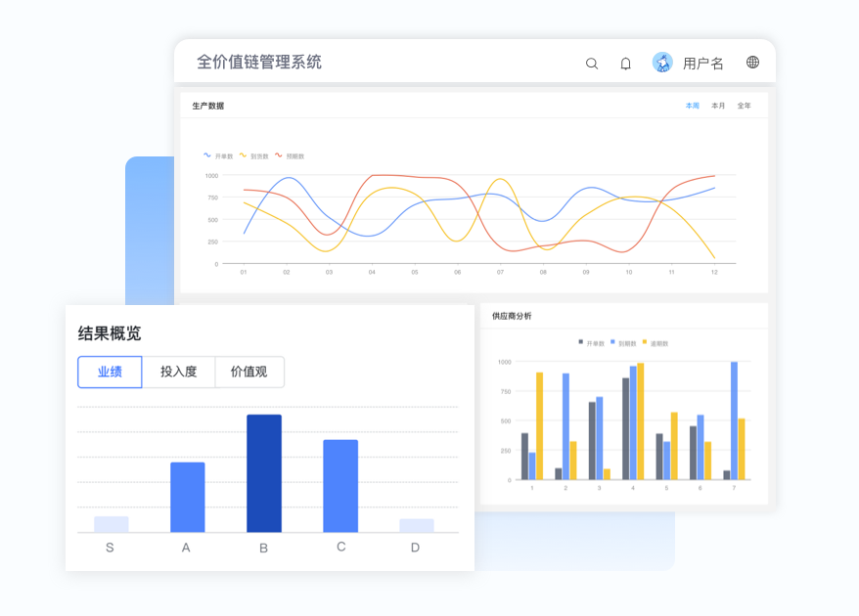The width and height of the screenshot is (859, 616).
Task: Switch to the 业绩 tab
Action: coord(110,372)
